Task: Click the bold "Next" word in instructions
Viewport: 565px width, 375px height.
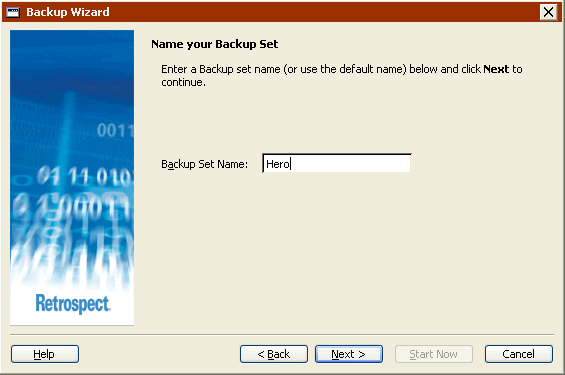Action: click(496, 69)
